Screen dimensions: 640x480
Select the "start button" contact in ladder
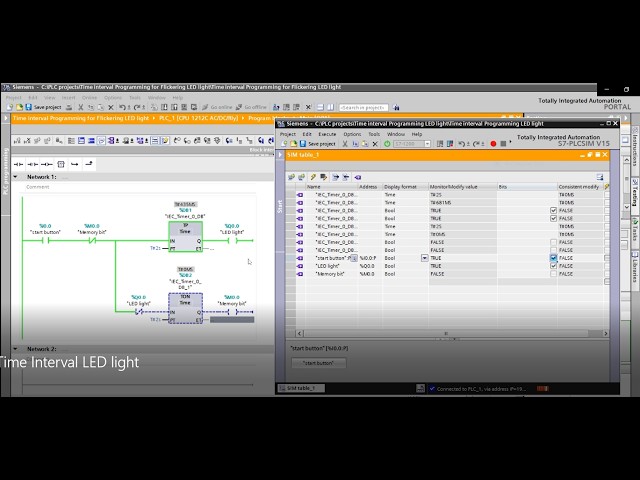45,240
